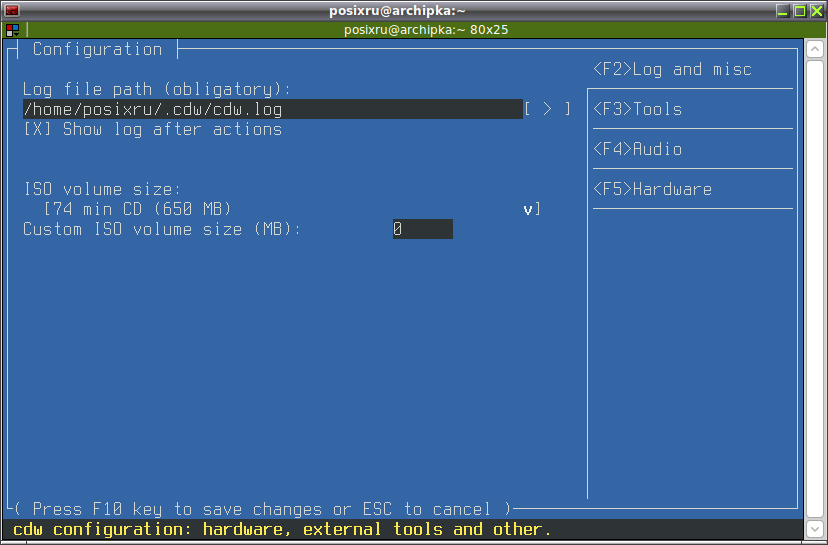
Task: Click the scrollbar down arrow
Action: click(x=815, y=528)
